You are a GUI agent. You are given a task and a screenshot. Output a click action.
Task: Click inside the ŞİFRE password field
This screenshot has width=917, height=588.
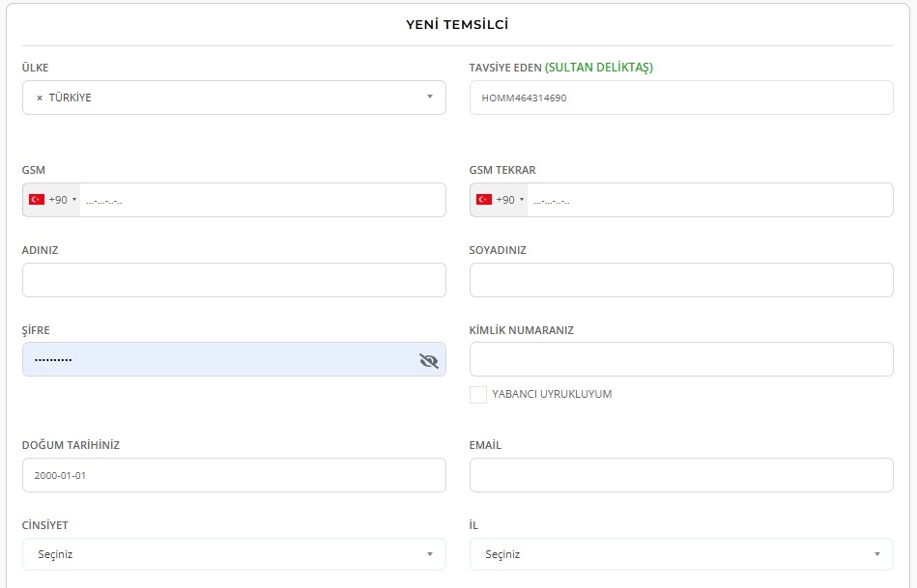click(x=217, y=359)
